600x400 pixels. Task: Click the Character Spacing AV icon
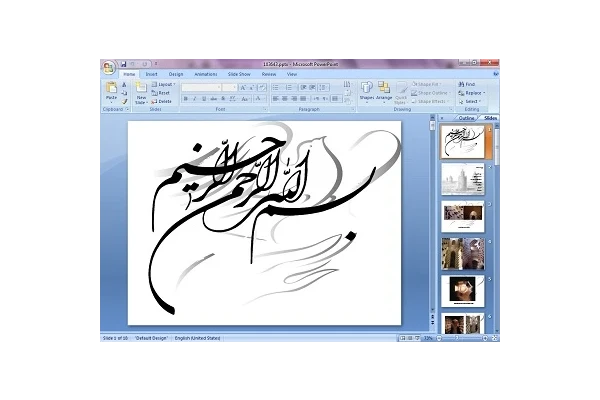[233, 99]
